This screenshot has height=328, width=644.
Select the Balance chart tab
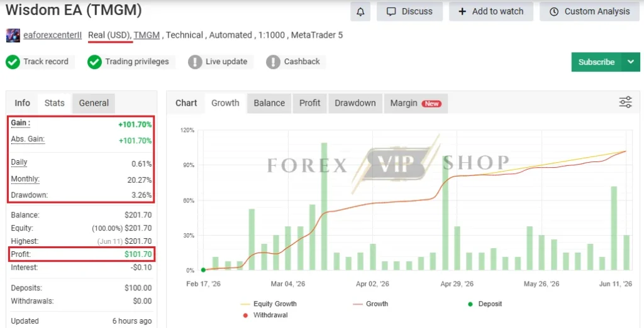[x=269, y=103]
